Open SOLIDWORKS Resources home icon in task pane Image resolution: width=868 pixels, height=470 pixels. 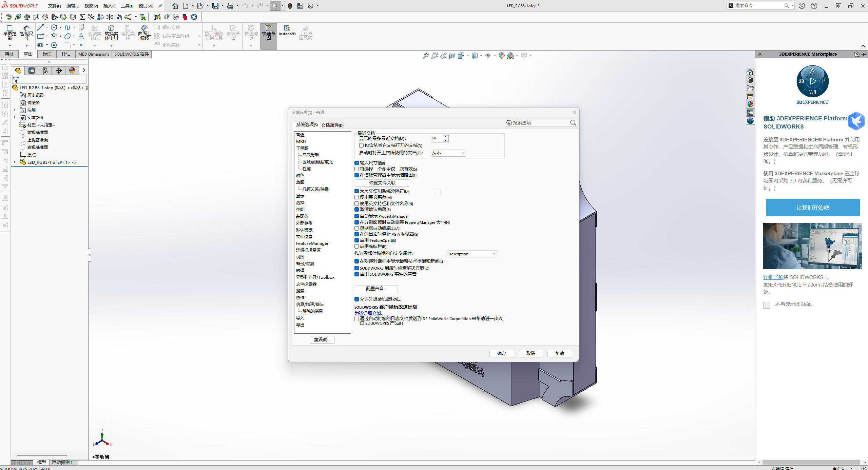(x=750, y=72)
